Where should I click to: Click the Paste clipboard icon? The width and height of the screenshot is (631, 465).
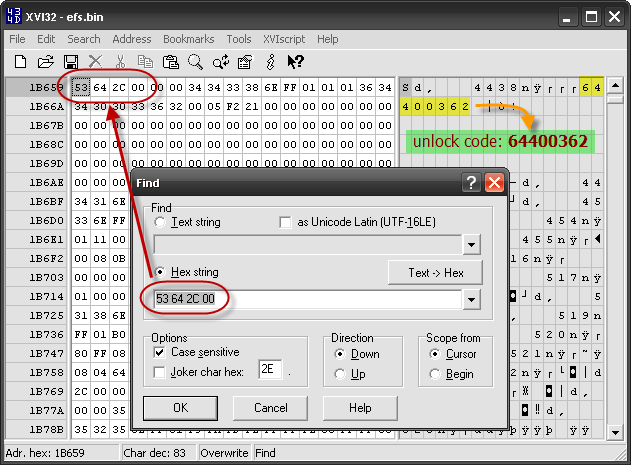(170, 62)
